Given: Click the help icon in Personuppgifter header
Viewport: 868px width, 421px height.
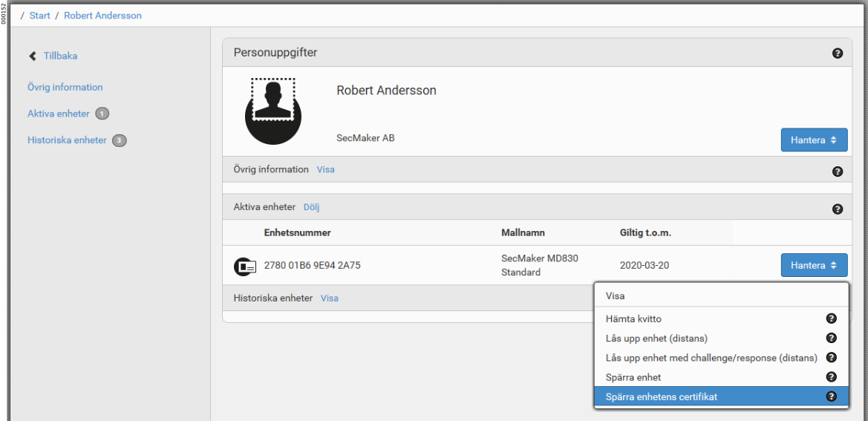Looking at the screenshot, I should (x=838, y=53).
